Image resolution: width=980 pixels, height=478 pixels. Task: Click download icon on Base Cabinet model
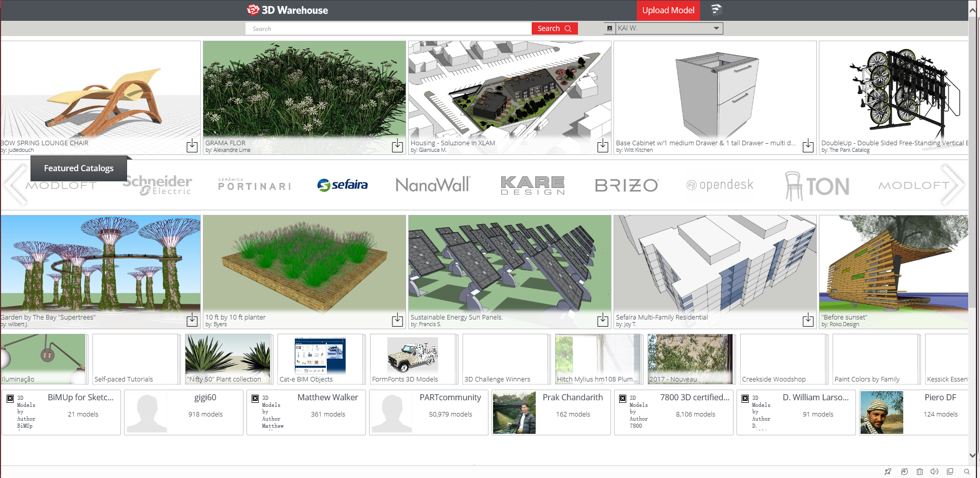pos(808,146)
